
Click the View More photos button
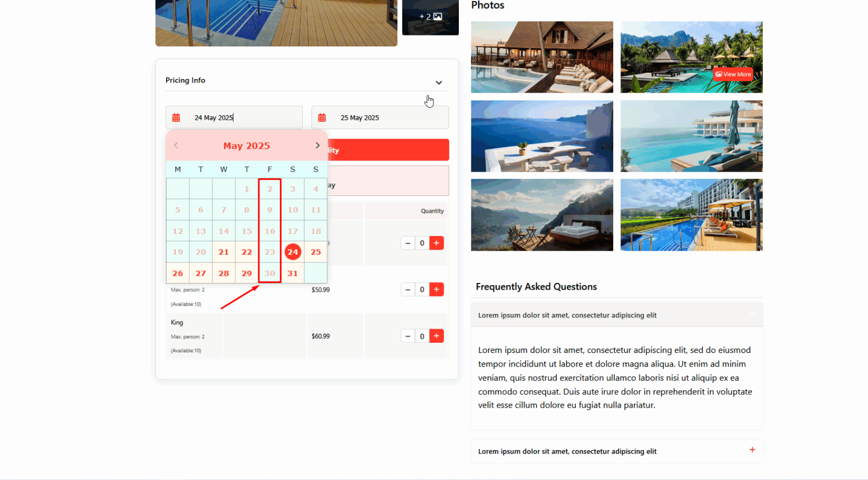pos(733,74)
